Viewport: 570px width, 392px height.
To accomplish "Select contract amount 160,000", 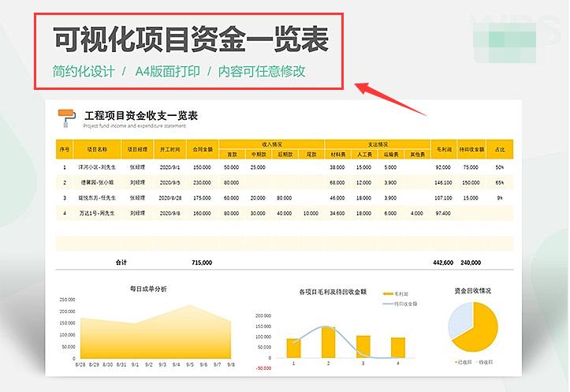I will click(x=202, y=213).
